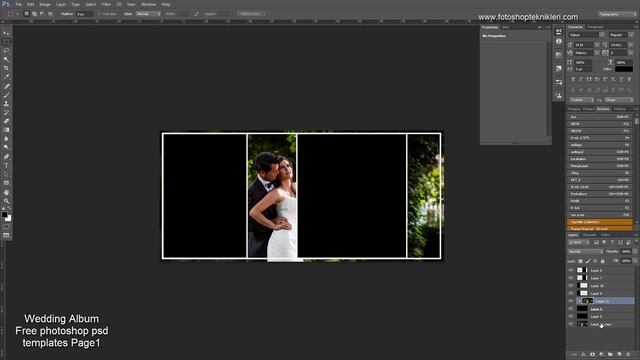Image resolution: width=640 pixels, height=360 pixels.
Task: Open the File menu
Action: click(x=19, y=4)
